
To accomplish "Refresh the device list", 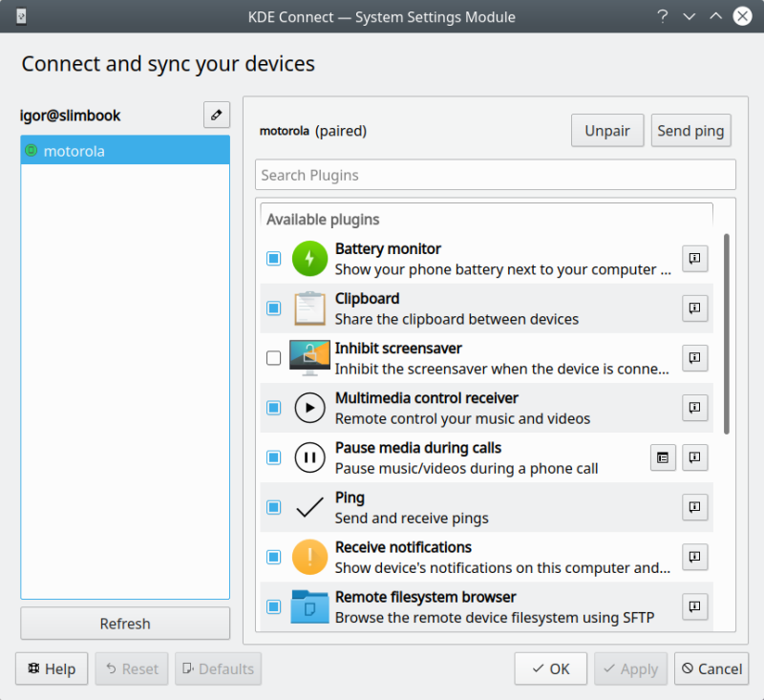I will [124, 623].
